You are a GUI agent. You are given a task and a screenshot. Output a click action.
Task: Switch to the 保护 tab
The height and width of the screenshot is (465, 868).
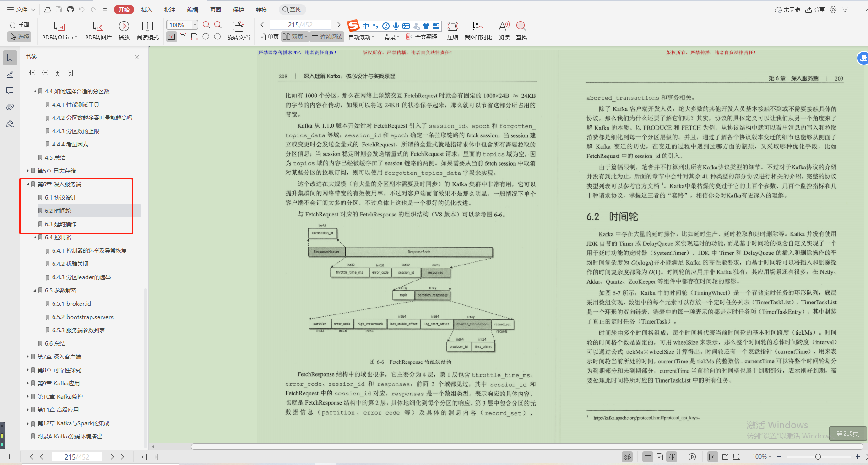point(239,10)
